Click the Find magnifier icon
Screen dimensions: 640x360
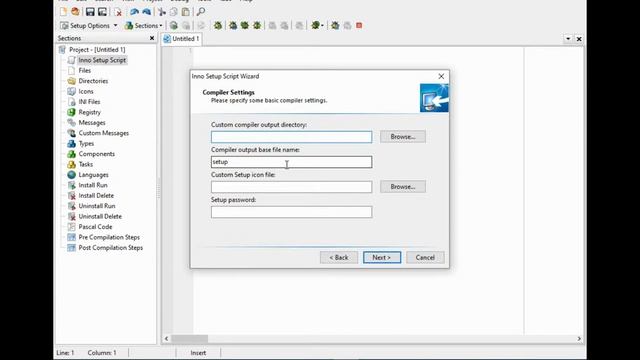tap(201, 12)
